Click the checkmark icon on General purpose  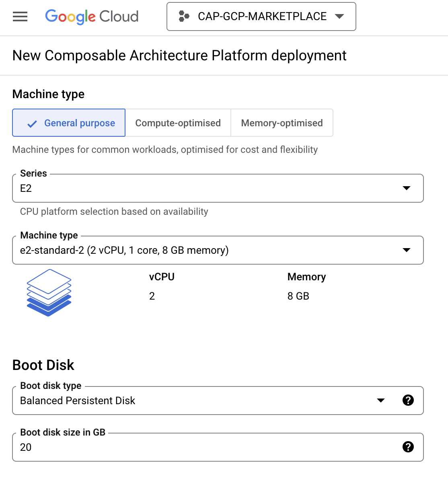click(x=32, y=124)
